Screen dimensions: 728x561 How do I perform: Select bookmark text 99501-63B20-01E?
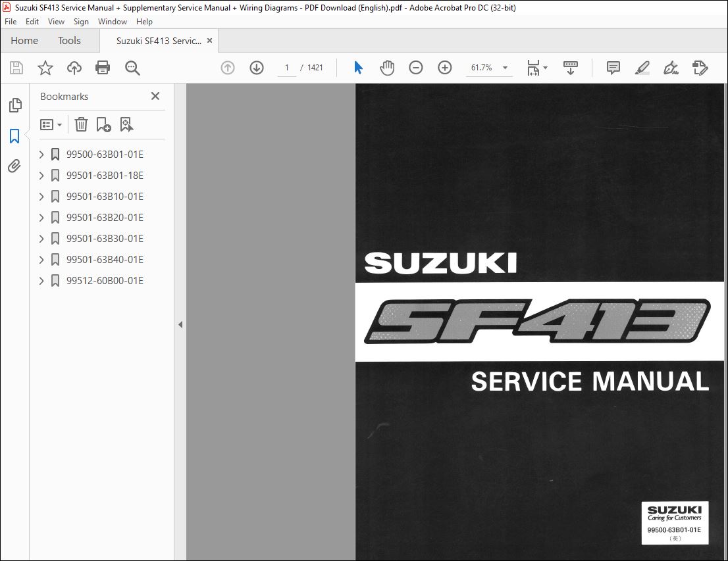tap(105, 218)
